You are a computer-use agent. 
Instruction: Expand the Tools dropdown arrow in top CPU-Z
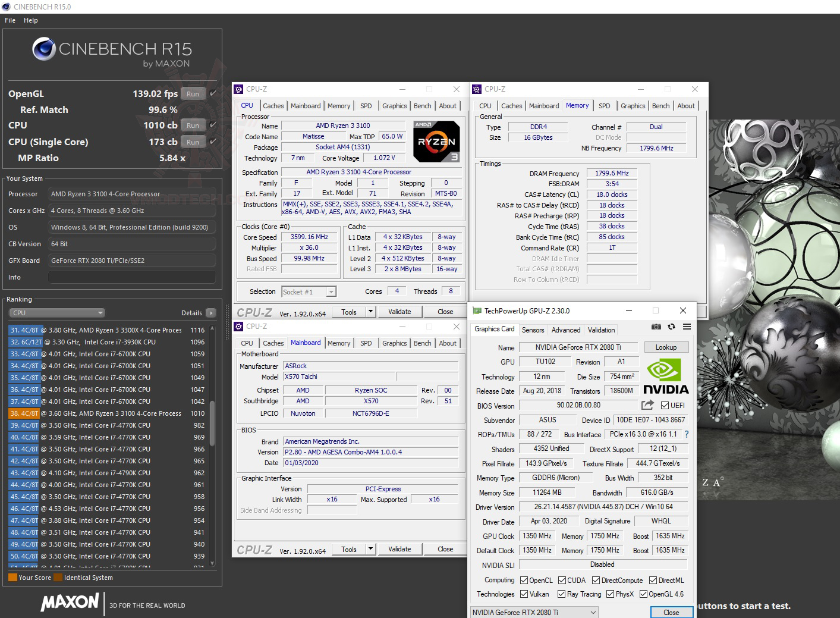[x=370, y=311]
